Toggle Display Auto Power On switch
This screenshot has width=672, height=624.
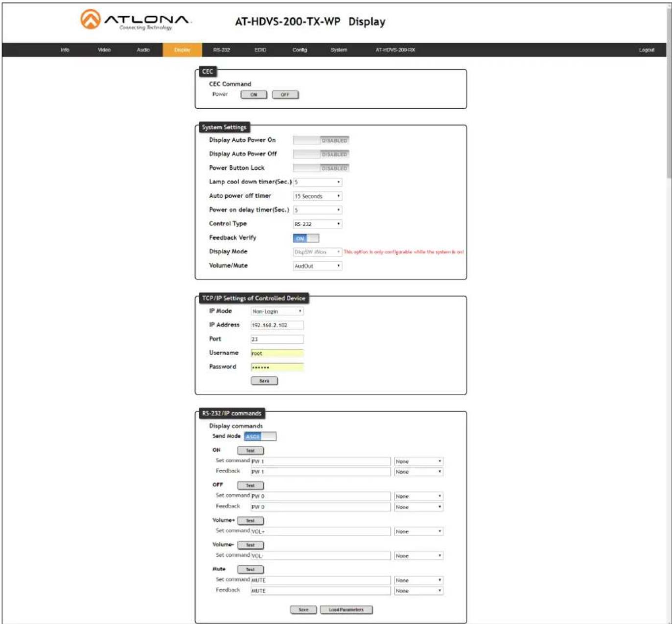coord(321,140)
